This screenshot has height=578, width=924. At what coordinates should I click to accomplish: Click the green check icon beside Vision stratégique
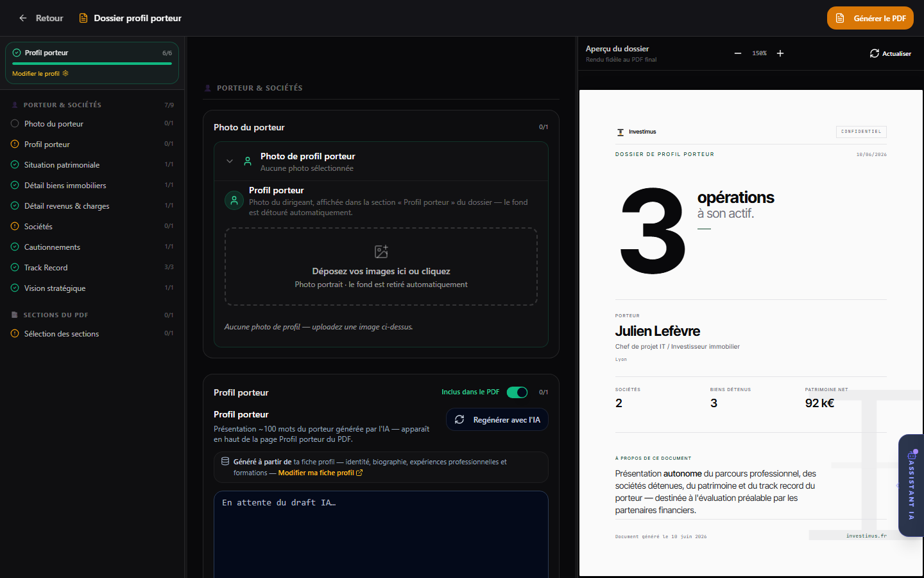15,288
